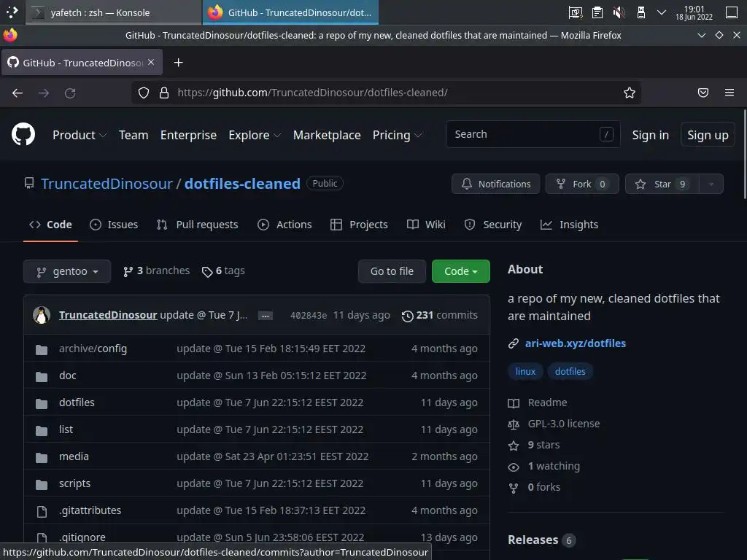This screenshot has width=747, height=560.
Task: Open the Pricing dropdown menu
Action: 397,135
